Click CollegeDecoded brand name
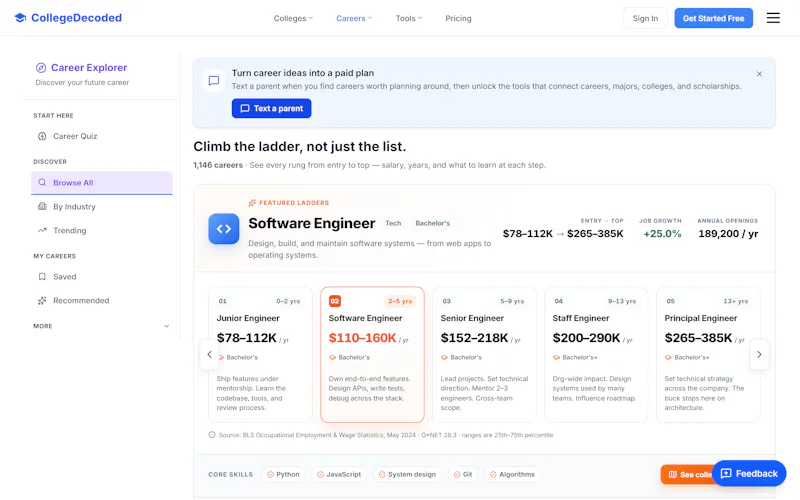The image size is (800, 500). pos(77,18)
